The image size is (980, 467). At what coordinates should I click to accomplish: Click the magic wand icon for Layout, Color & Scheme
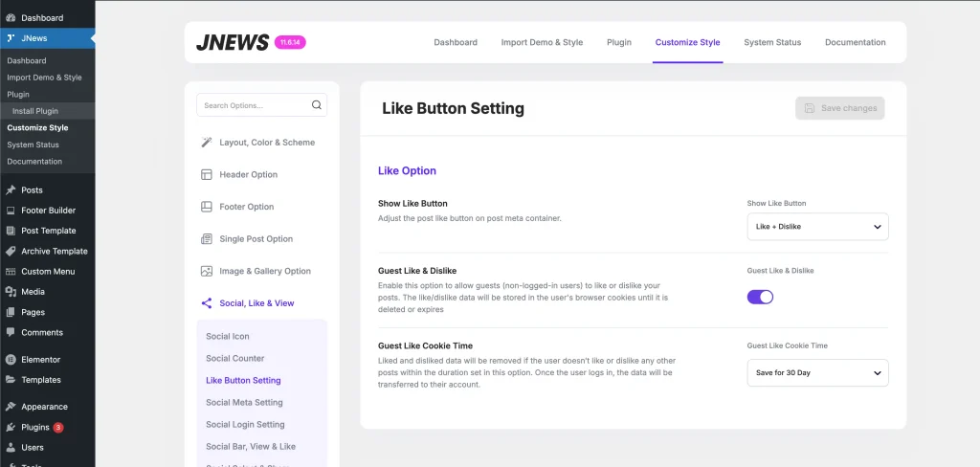(207, 143)
